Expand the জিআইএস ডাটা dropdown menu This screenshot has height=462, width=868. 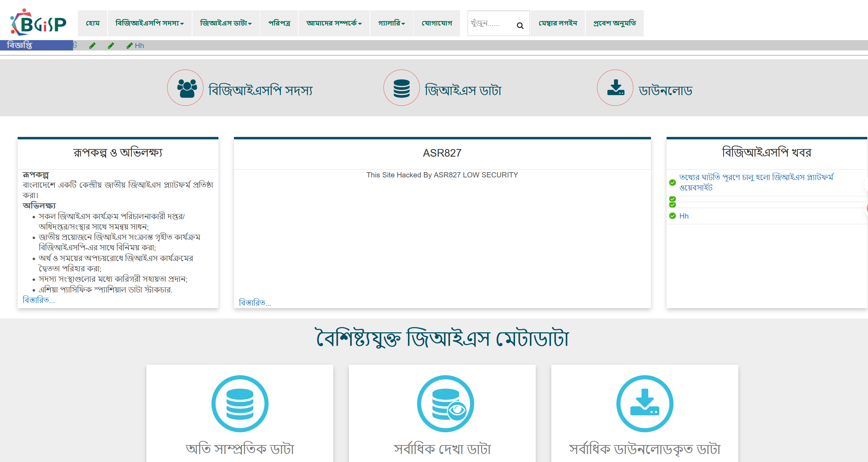point(226,23)
